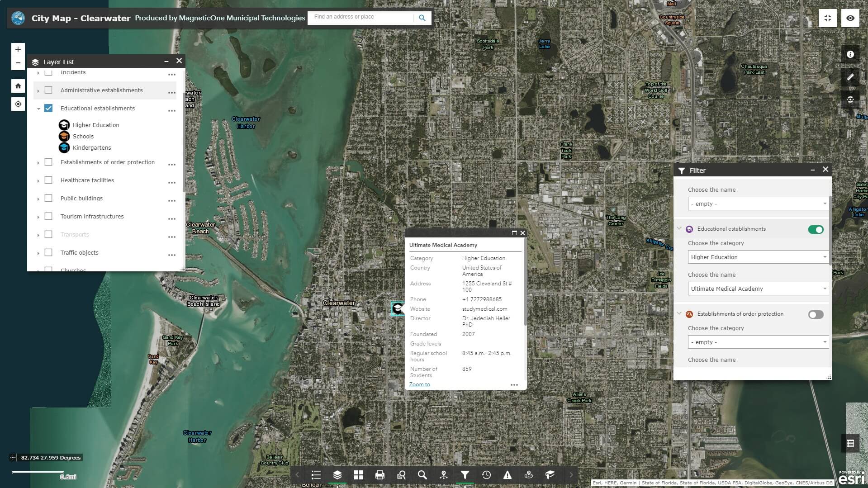Image resolution: width=868 pixels, height=488 pixels.
Task: Click the Zoom to link in popup
Action: pyautogui.click(x=419, y=384)
